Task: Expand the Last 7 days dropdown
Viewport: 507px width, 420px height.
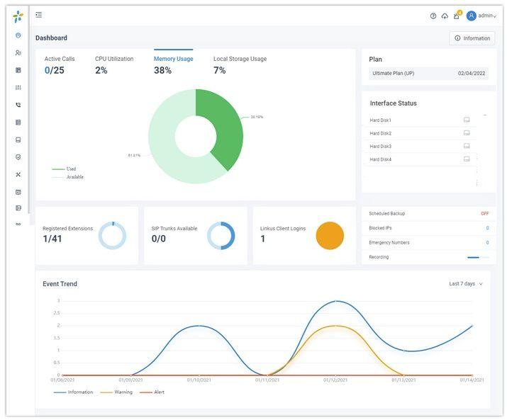Action: click(466, 284)
